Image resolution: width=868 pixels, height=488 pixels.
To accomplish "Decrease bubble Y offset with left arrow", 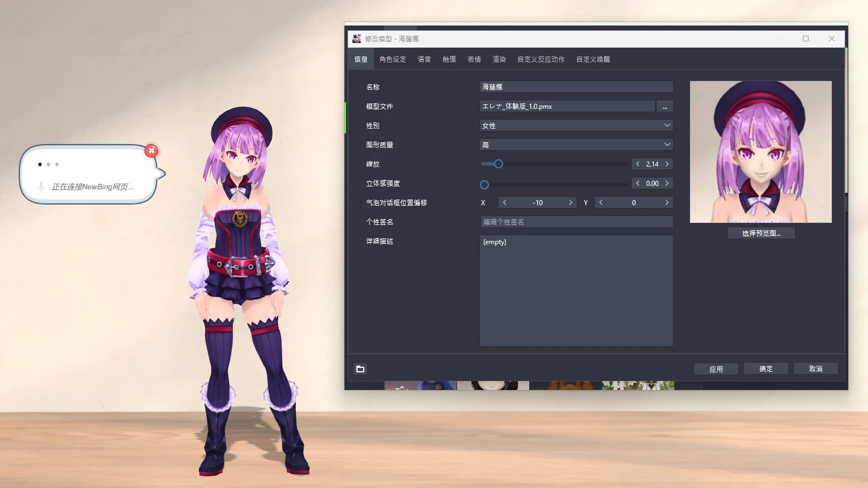I will pyautogui.click(x=601, y=203).
